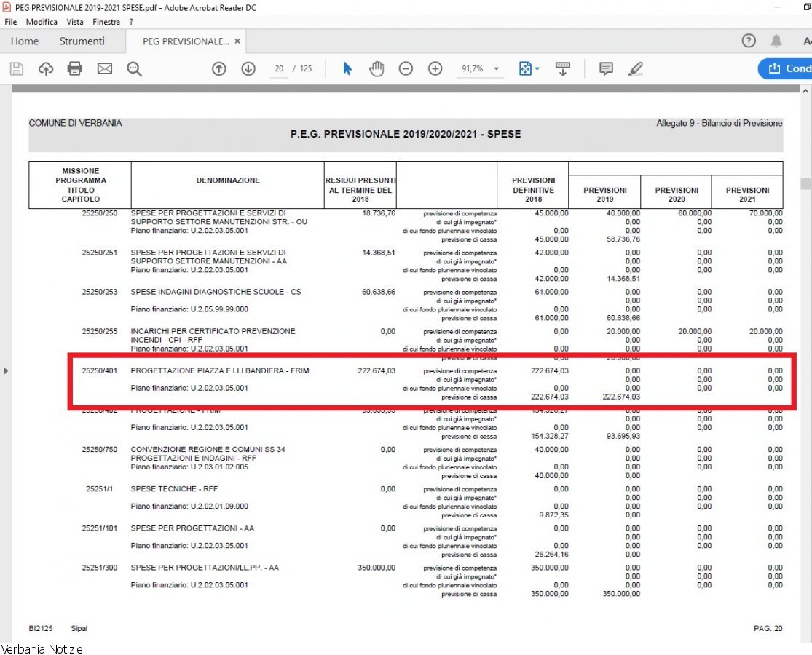Zoom out with the minus button
The height and width of the screenshot is (655, 812).
[x=406, y=68]
